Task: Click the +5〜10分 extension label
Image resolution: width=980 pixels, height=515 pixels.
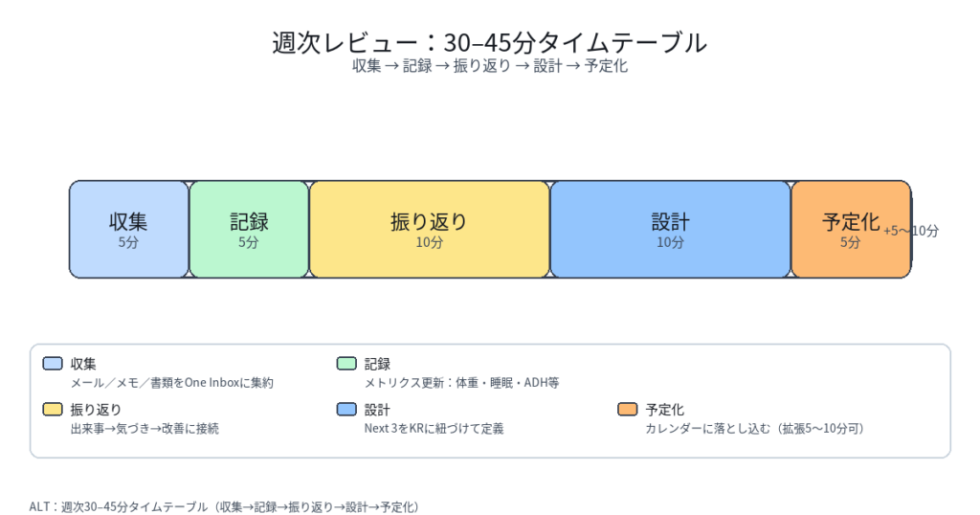Action: point(912,231)
